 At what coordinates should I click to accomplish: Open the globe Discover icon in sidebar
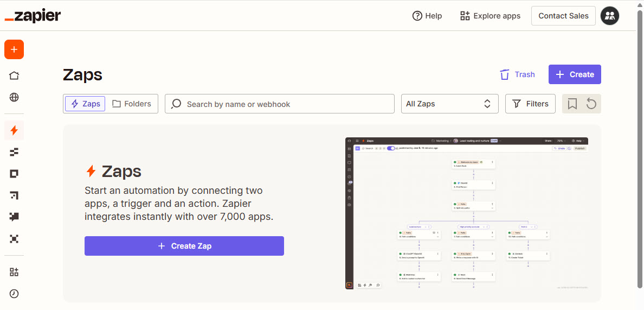point(14,97)
